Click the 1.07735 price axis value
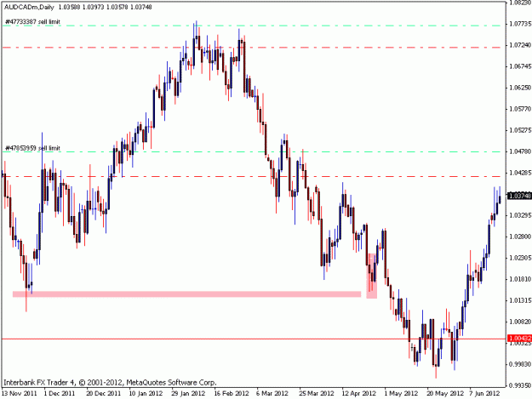 click(520, 24)
